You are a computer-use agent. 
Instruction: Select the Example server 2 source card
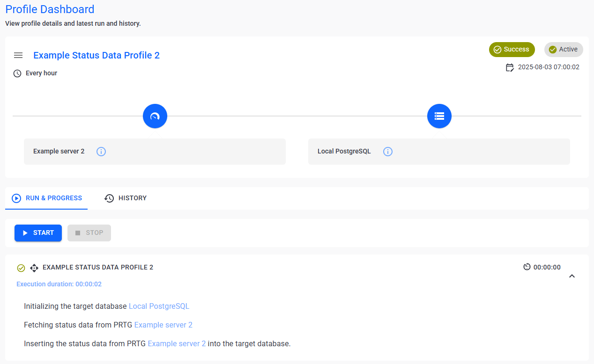[x=155, y=152]
